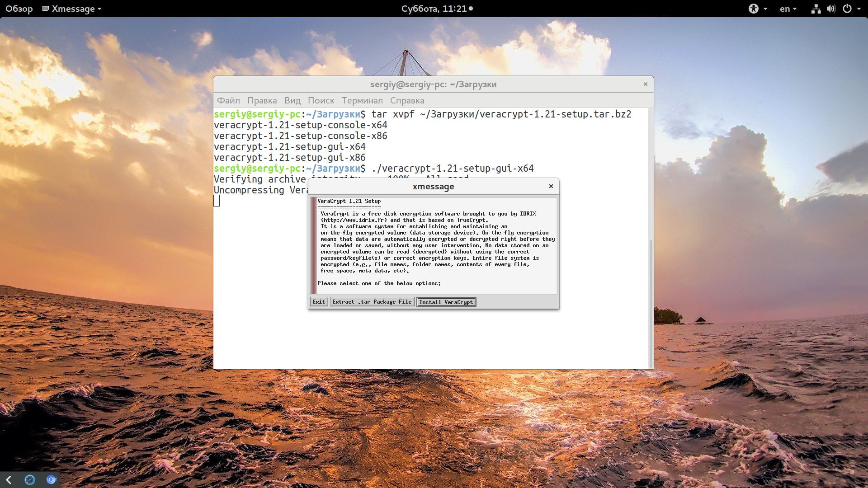The image size is (868, 488).
Task: Choose Extract .tar Package File option
Action: pyautogui.click(x=372, y=302)
